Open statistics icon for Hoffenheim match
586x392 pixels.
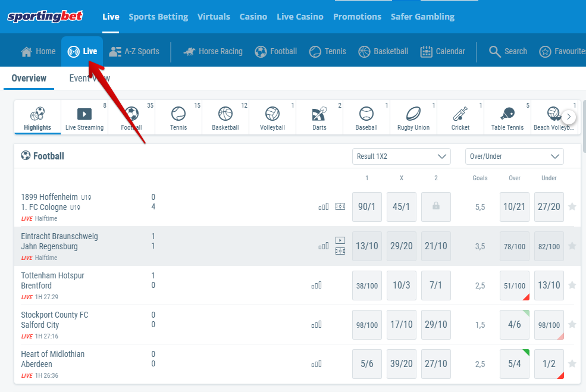324,206
